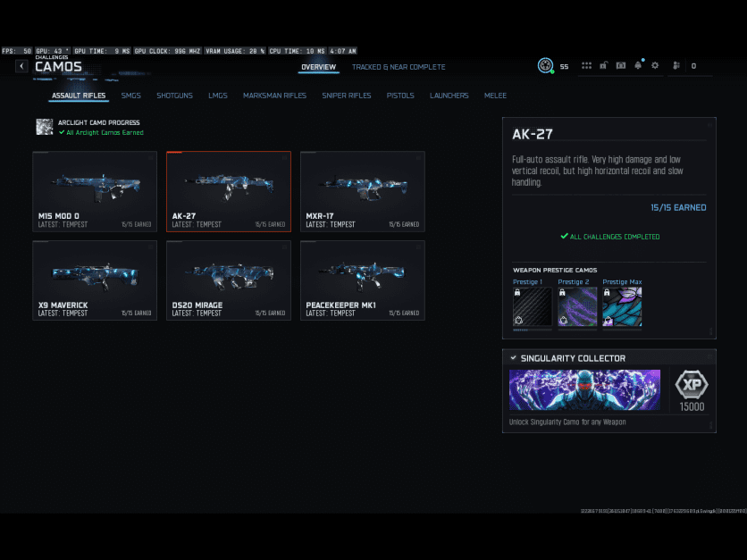Select the unlock/padlock icon in the top bar
The width and height of the screenshot is (747, 560).
605,64
